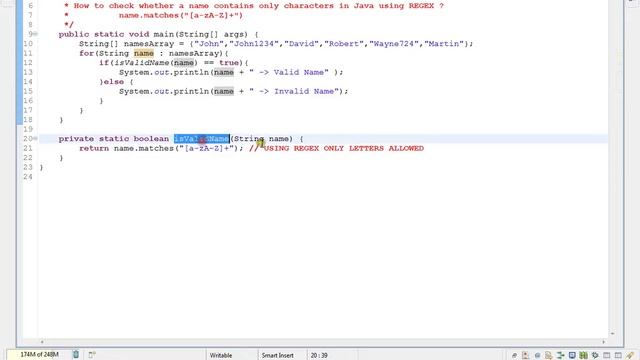
Task: Click the USING REGEX ONLY LETTERS ALLOWED comment
Action: pyautogui.click(x=336, y=148)
